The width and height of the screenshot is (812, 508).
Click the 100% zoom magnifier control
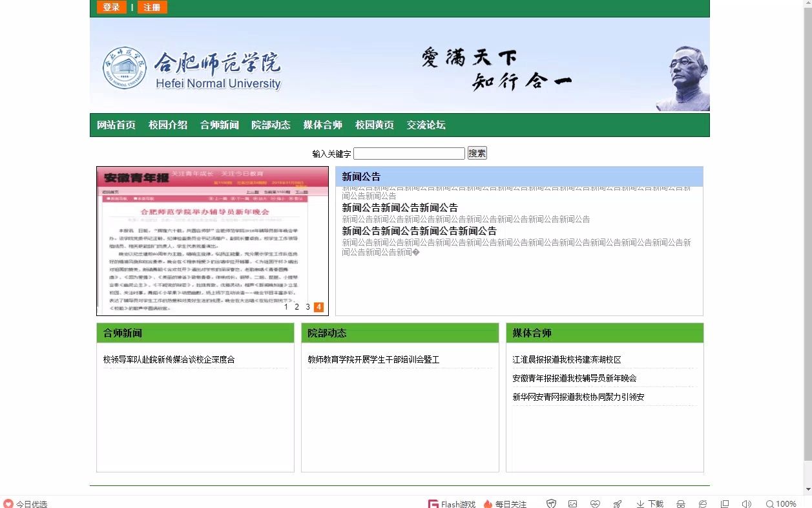782,503
